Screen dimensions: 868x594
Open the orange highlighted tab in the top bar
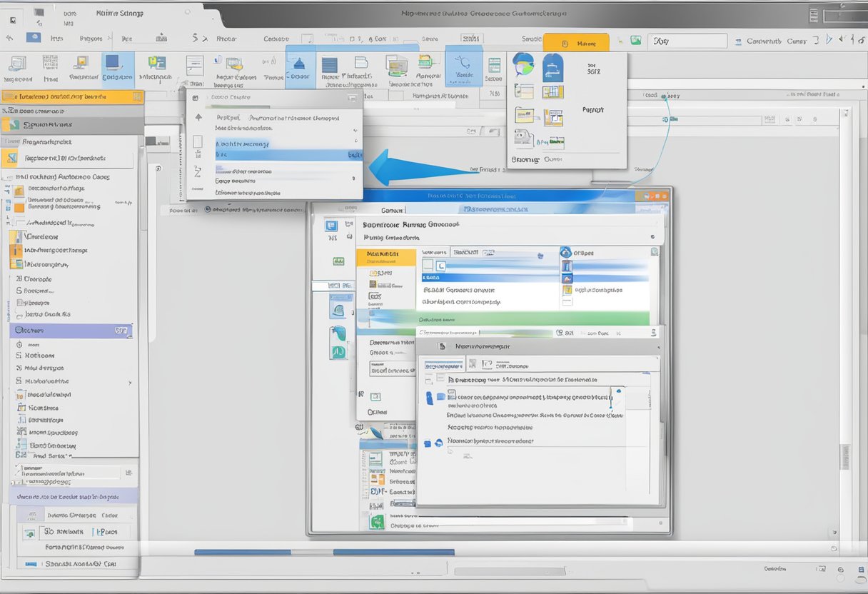coord(575,43)
